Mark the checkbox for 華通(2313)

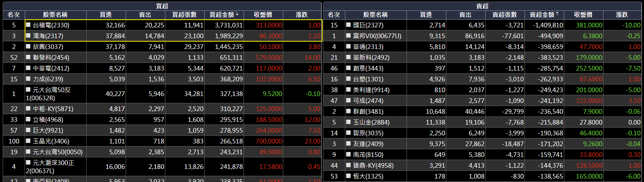tap(348, 46)
